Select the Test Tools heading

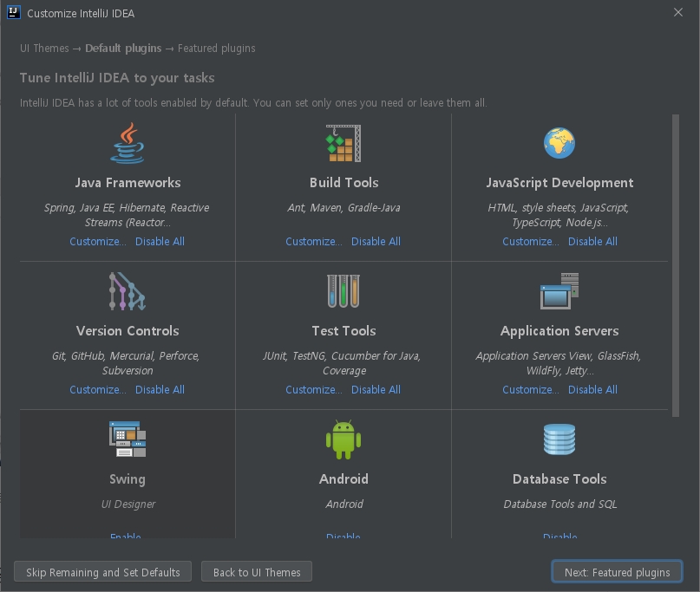(x=343, y=330)
